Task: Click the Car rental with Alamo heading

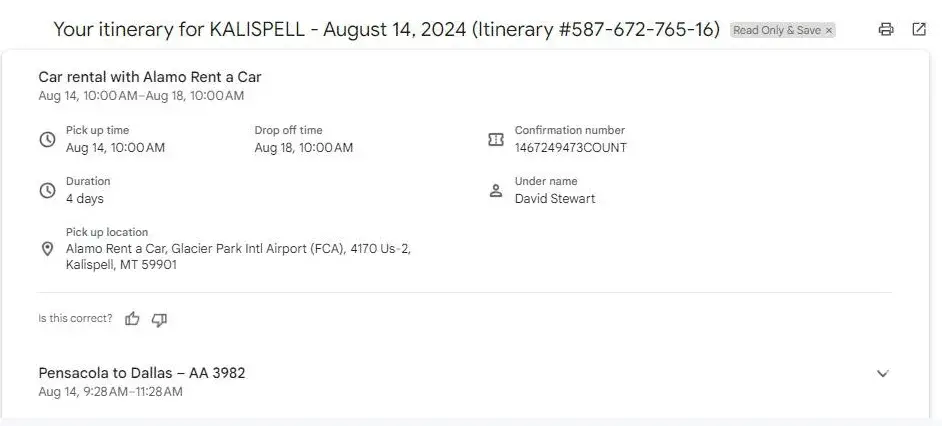Action: click(x=150, y=77)
